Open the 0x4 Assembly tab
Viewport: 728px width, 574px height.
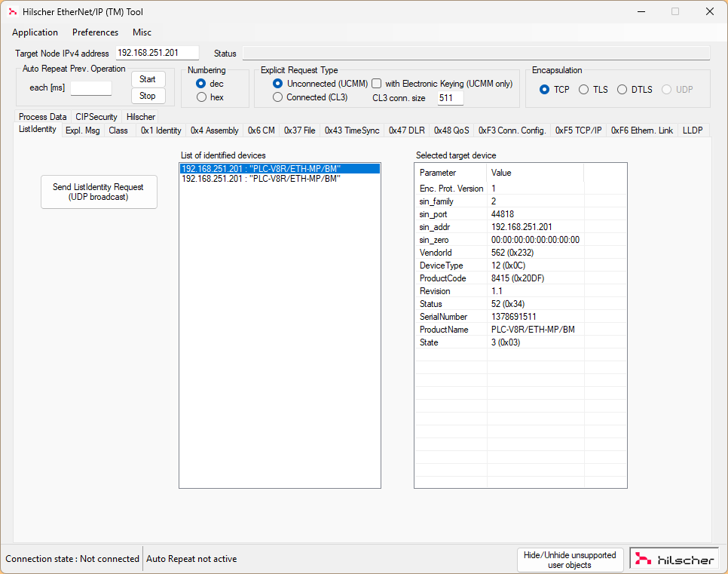pyautogui.click(x=215, y=130)
